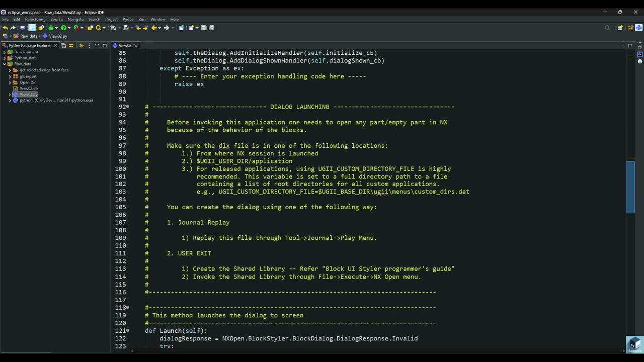Open the File menu
The height and width of the screenshot is (362, 644).
tap(5, 19)
